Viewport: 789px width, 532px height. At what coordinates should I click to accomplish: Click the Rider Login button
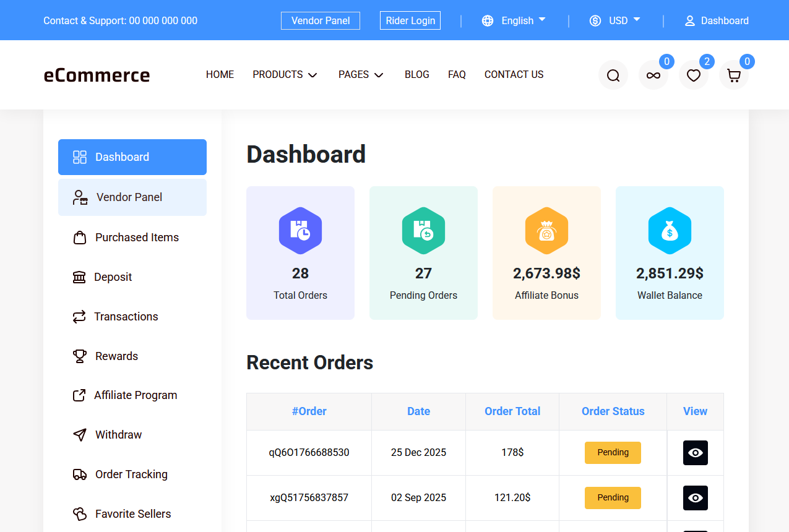(x=410, y=20)
